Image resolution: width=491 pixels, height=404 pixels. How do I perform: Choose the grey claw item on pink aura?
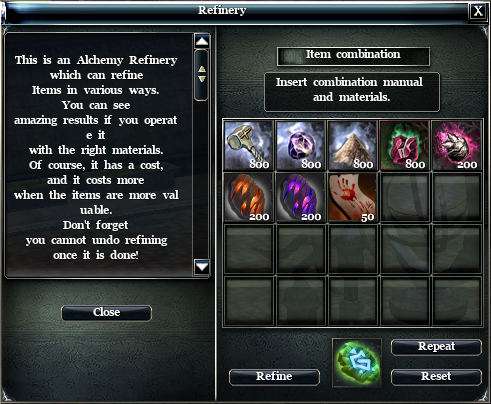coord(457,146)
